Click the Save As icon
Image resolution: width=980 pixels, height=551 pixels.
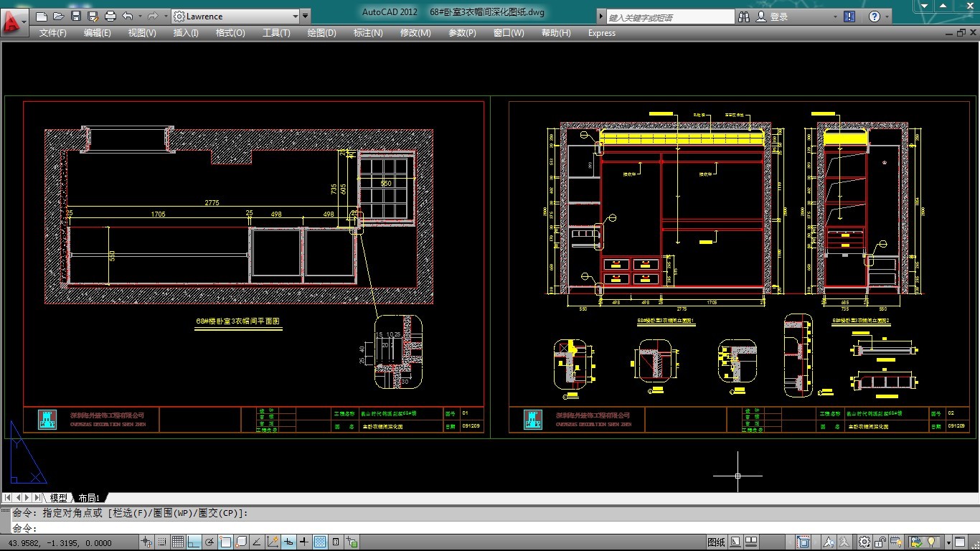pos(93,16)
